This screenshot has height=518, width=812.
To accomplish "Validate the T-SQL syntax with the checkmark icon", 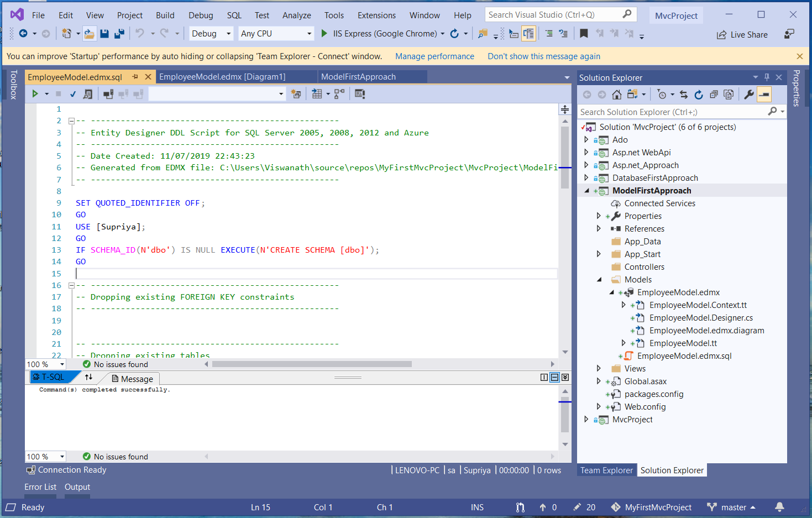I will pos(73,93).
